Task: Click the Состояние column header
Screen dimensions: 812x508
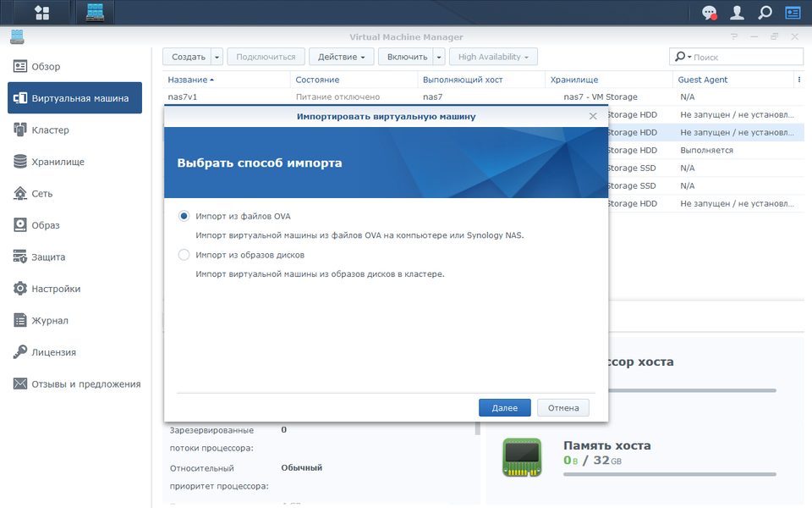Action: click(x=354, y=80)
